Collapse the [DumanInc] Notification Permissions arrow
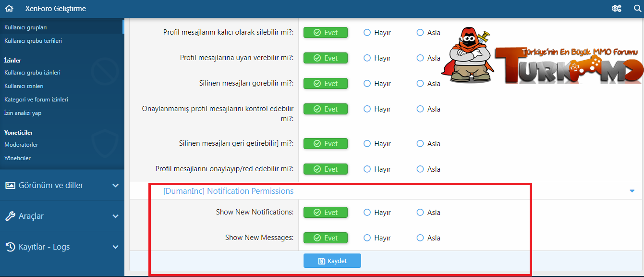The height and width of the screenshot is (277, 644). click(x=632, y=191)
